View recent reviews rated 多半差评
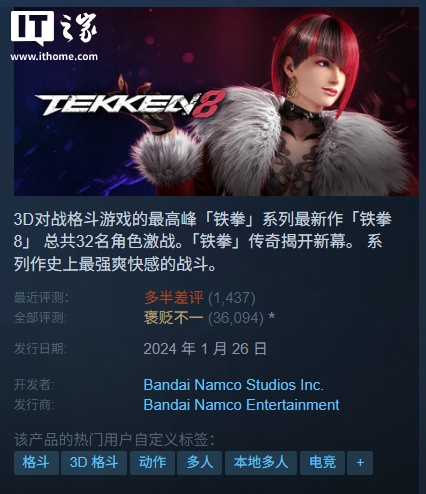The image size is (426, 494). click(173, 298)
